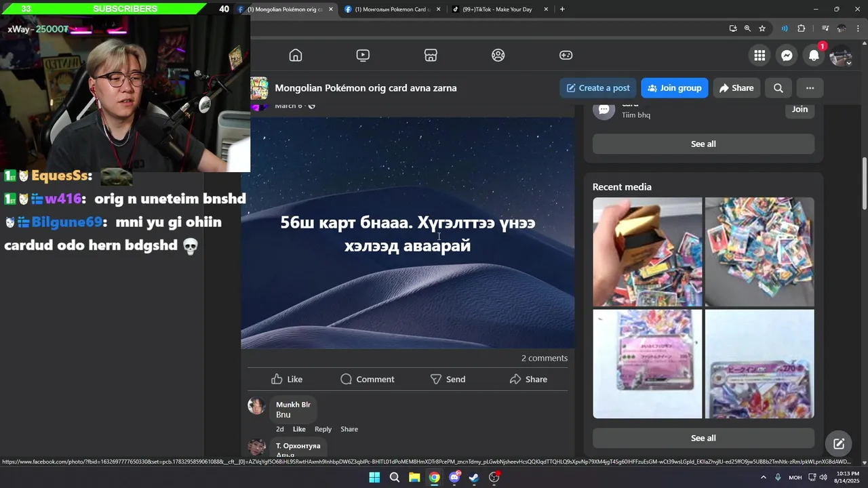868x488 pixels.
Task: Open OBS Studio from taskbar
Action: coord(494,478)
